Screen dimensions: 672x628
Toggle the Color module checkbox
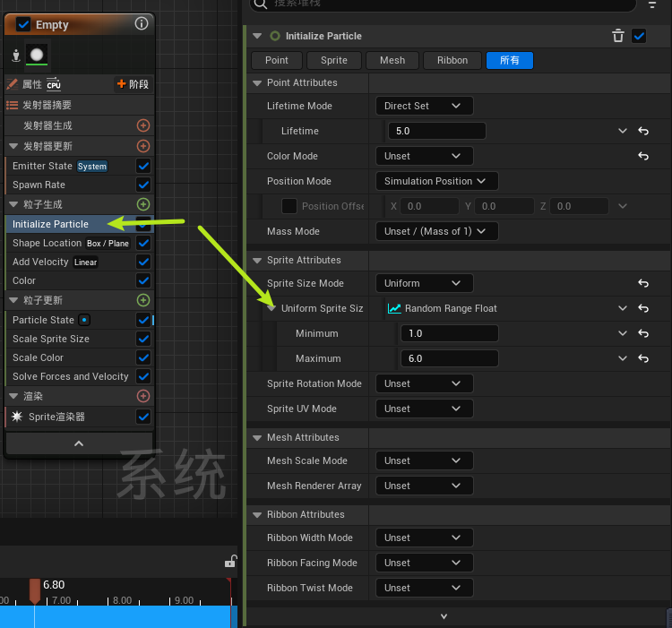[143, 280]
